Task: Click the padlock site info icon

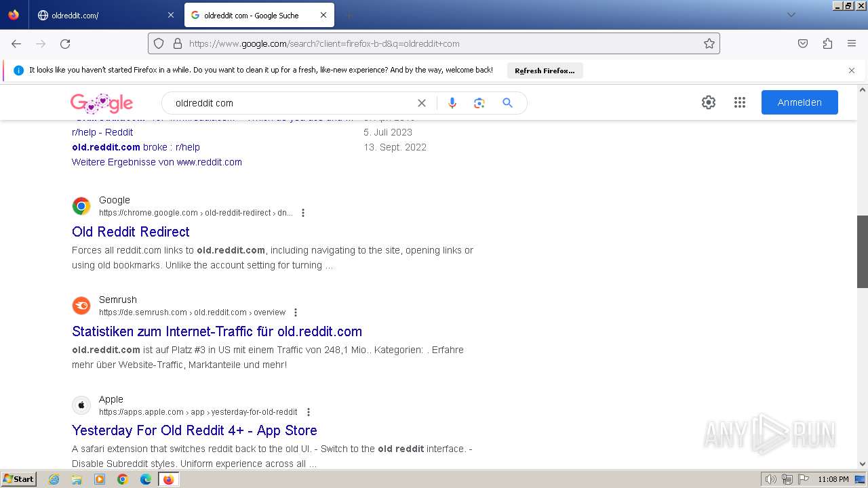Action: [x=178, y=43]
